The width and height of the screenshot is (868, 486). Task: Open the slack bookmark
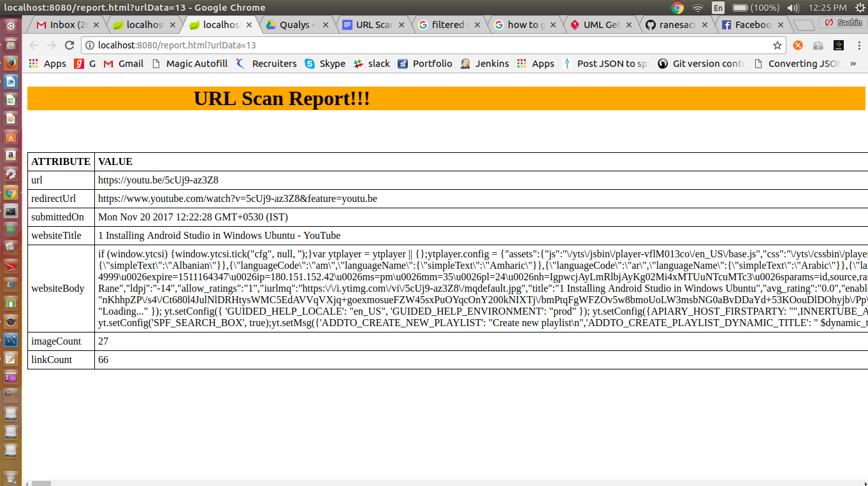coord(372,64)
